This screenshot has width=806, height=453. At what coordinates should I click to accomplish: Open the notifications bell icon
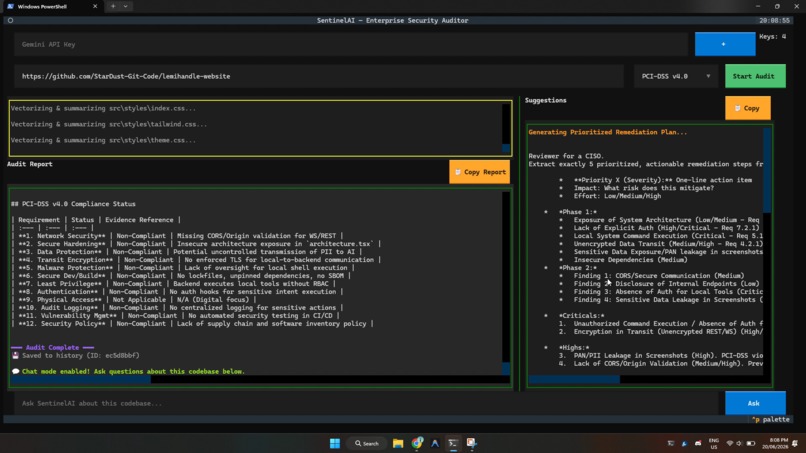click(x=795, y=443)
